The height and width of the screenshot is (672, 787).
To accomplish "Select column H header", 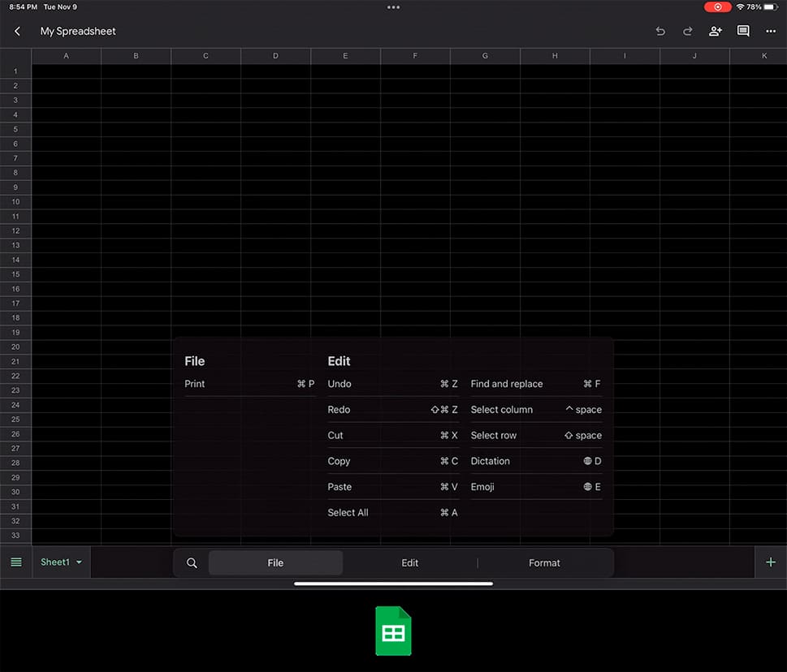I will (x=555, y=56).
